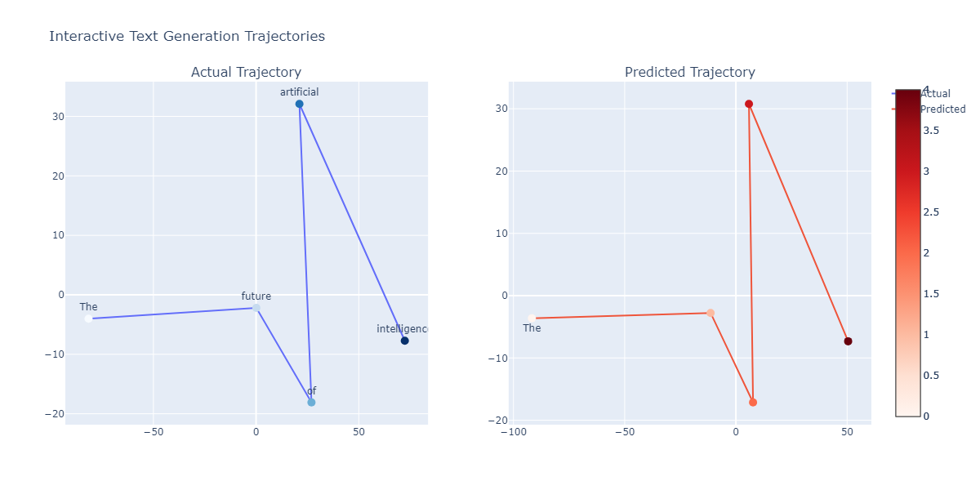Viewport: 980px width, 490px height.
Task: Click the 'Predicted Trajectory' subplot title
Action: point(689,73)
